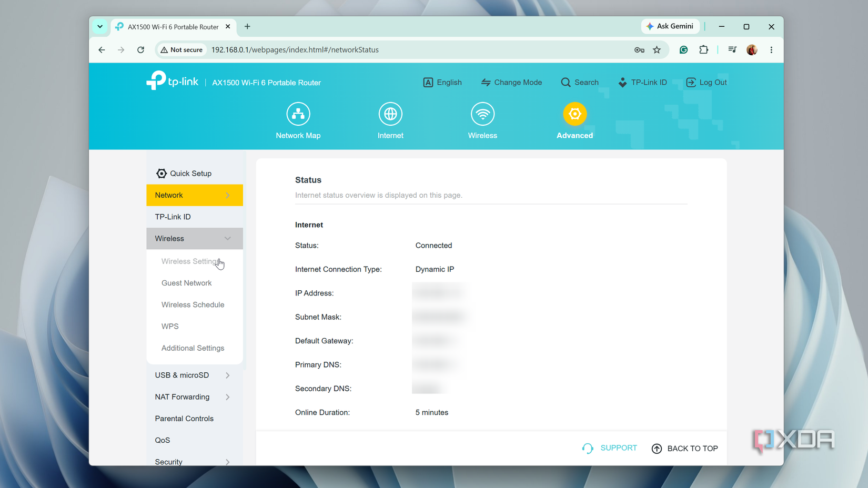The height and width of the screenshot is (488, 868).
Task: Click the Change Mode arrows icon
Action: pos(486,83)
